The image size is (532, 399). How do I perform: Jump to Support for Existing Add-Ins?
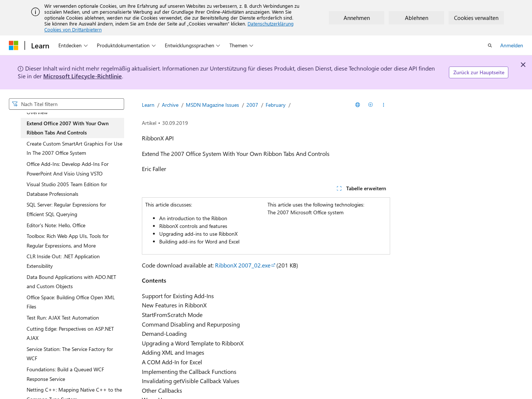pyautogui.click(x=178, y=296)
